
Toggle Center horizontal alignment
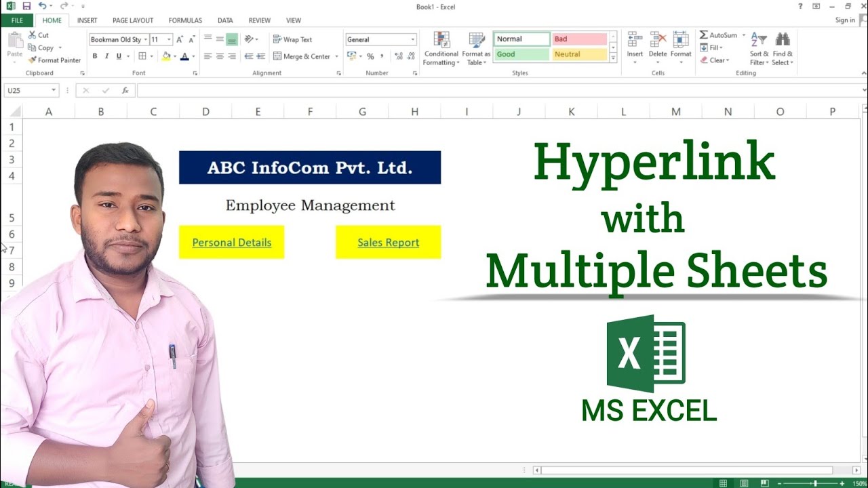click(x=220, y=56)
